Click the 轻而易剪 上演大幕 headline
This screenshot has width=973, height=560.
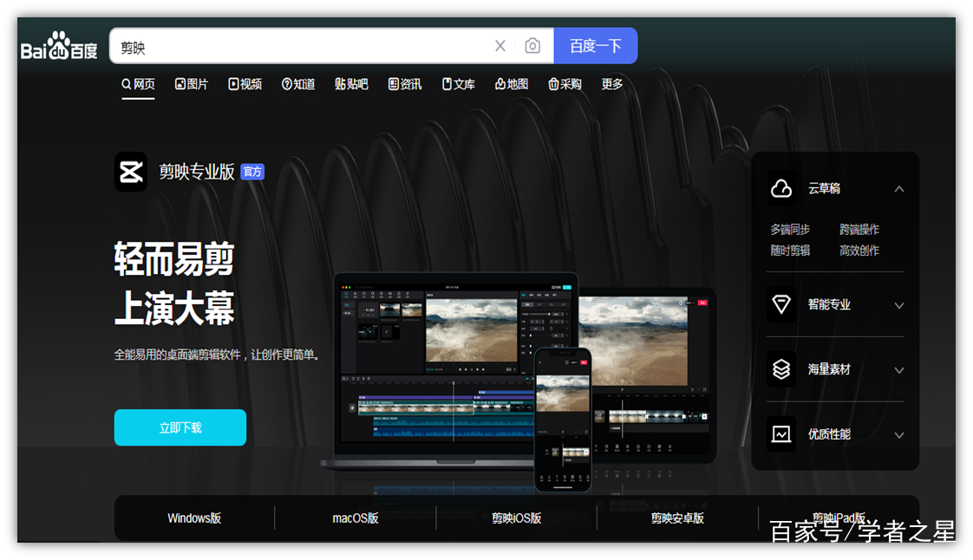click(x=174, y=283)
